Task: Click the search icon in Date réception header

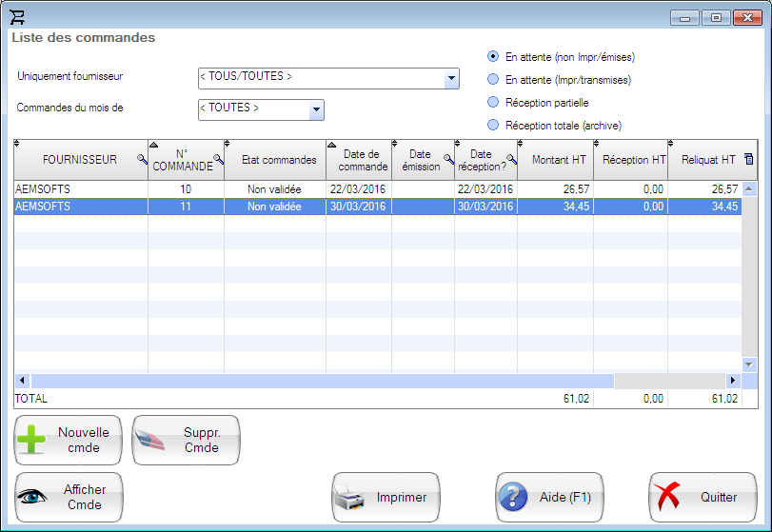Action: tap(511, 160)
